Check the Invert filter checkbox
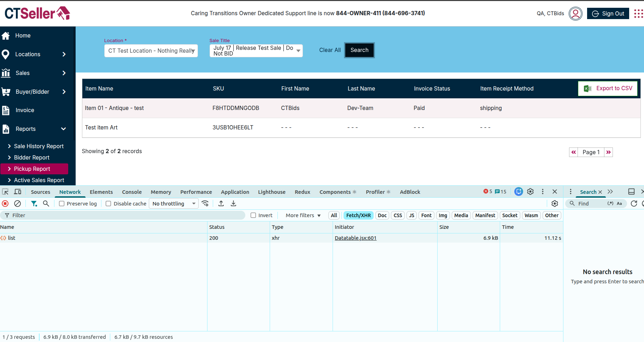Screen dimensions: 644x342 click(253, 215)
